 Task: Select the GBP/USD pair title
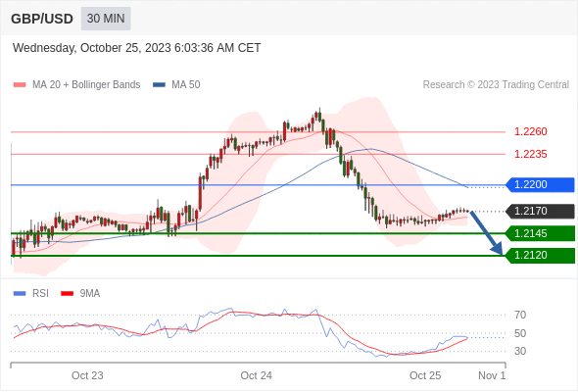pos(42,19)
